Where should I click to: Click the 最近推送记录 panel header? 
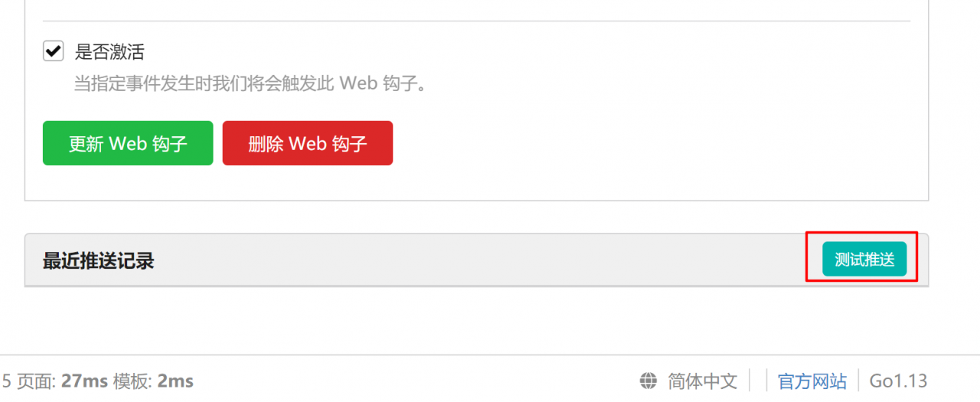pyautogui.click(x=476, y=260)
